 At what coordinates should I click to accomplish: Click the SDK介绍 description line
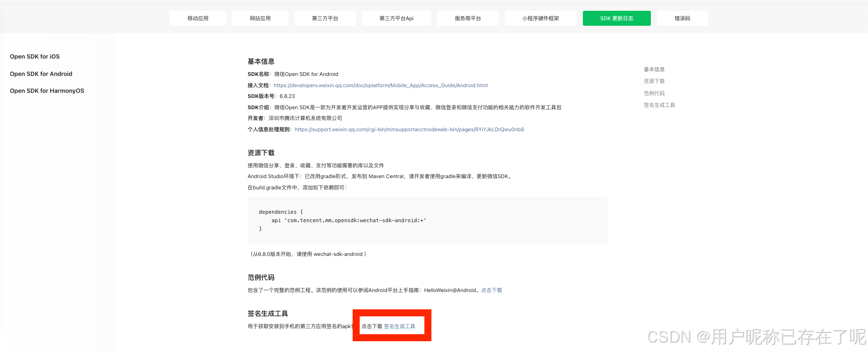coord(404,107)
